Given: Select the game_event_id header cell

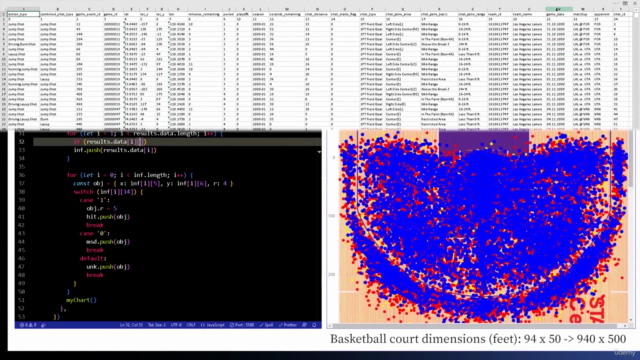Looking at the screenshot, I should coord(89,14).
